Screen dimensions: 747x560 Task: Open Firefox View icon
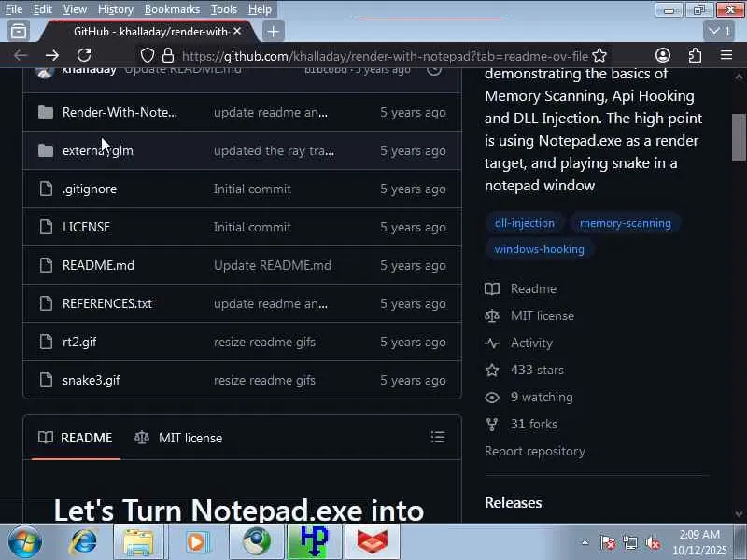click(19, 32)
